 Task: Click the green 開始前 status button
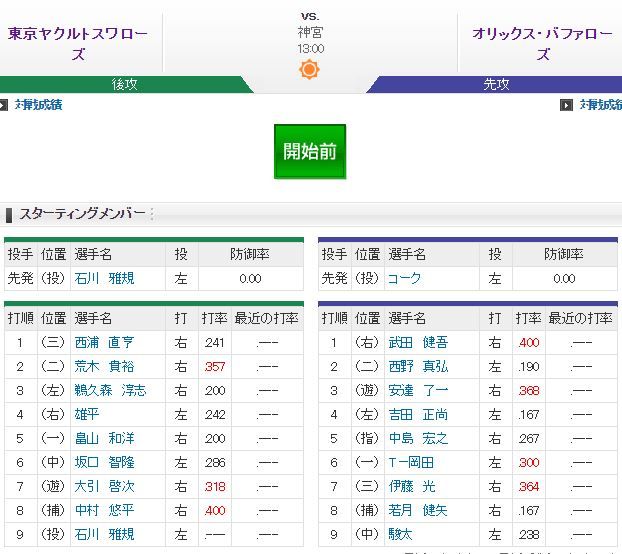[x=310, y=151]
